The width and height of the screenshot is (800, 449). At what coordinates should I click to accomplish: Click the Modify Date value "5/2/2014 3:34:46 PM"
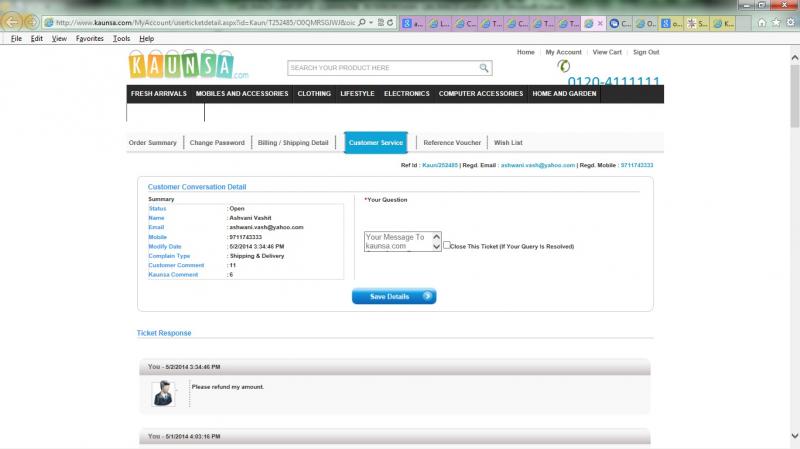tap(257, 246)
